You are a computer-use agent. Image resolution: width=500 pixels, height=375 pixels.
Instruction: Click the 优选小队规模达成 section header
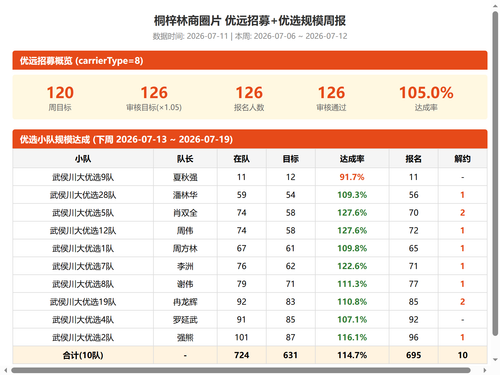click(x=250, y=139)
